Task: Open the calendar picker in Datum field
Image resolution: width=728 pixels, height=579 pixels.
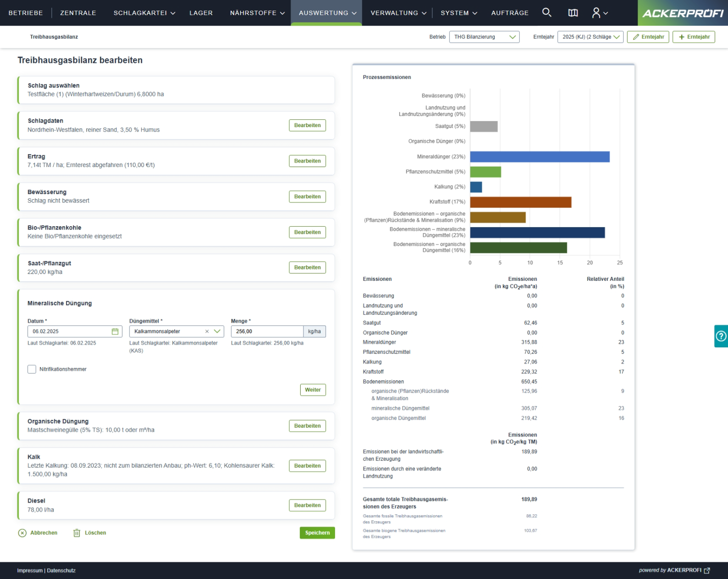Action: pyautogui.click(x=115, y=331)
